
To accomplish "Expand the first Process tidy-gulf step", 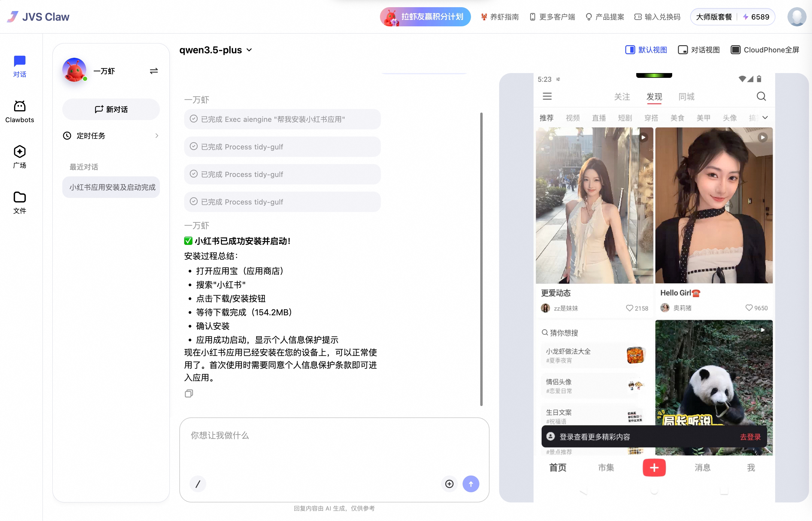I will [282, 146].
